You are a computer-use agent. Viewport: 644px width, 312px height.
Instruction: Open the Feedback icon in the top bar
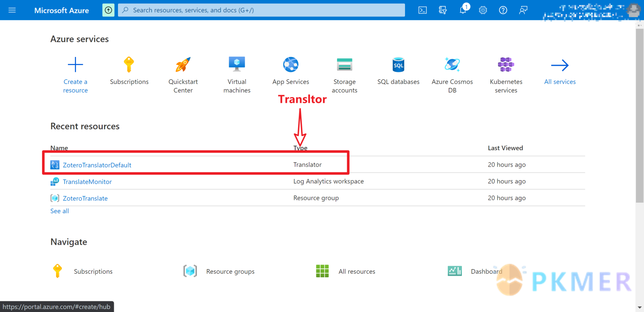(523, 10)
